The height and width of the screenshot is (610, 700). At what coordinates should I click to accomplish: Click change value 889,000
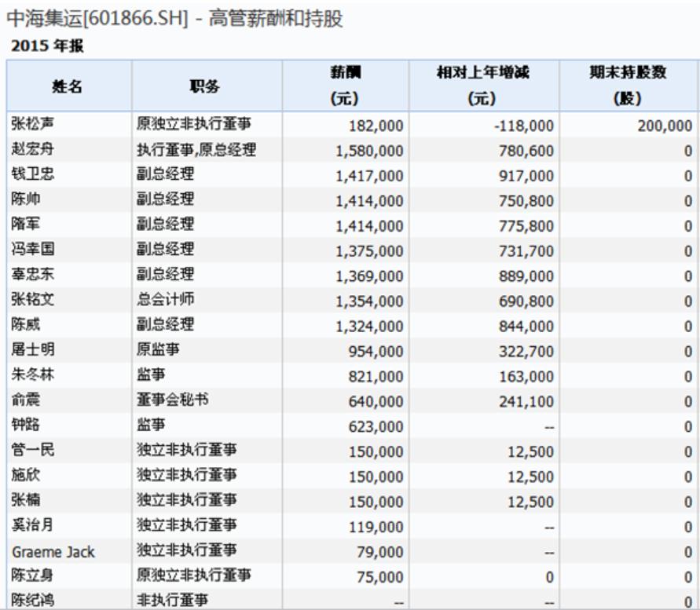tap(526, 276)
